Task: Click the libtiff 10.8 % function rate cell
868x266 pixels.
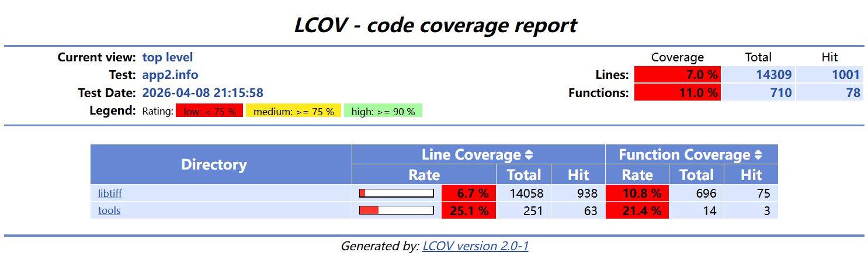Action: [637, 194]
